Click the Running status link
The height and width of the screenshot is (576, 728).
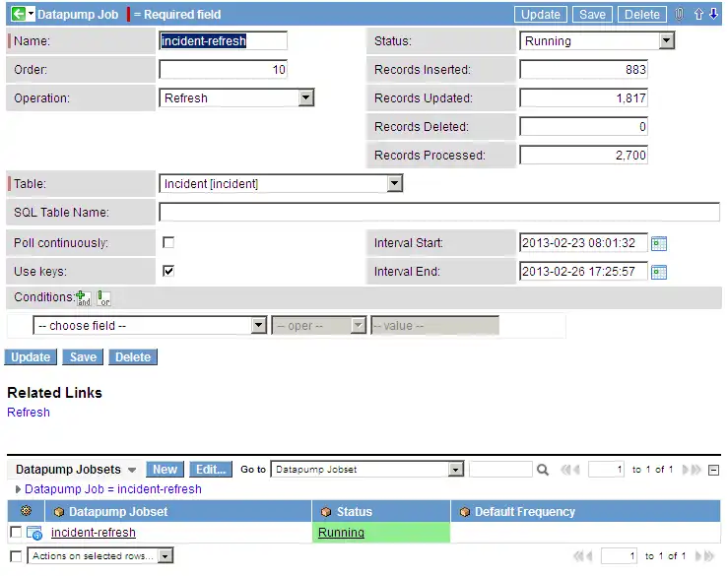[x=341, y=533]
